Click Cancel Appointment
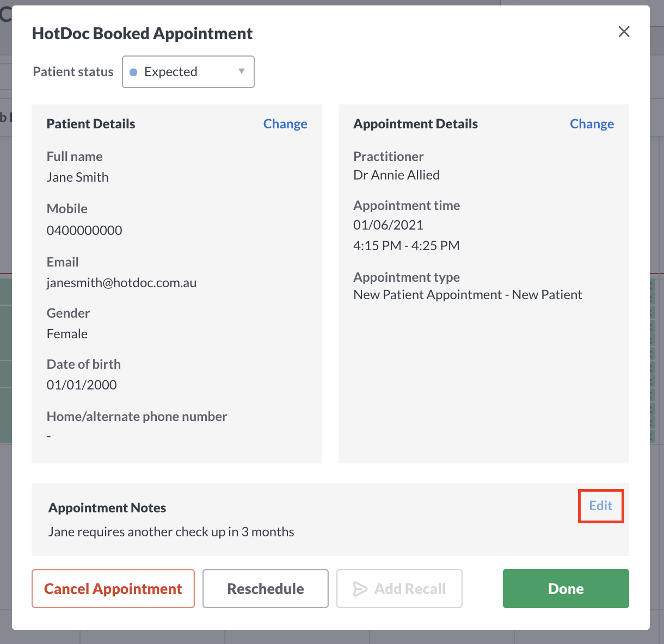The image size is (664, 644). [113, 589]
